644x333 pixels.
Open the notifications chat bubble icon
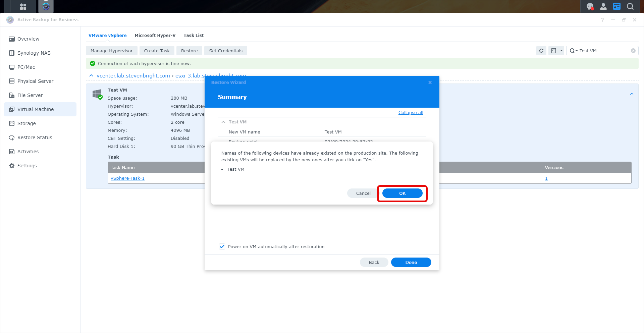590,6
